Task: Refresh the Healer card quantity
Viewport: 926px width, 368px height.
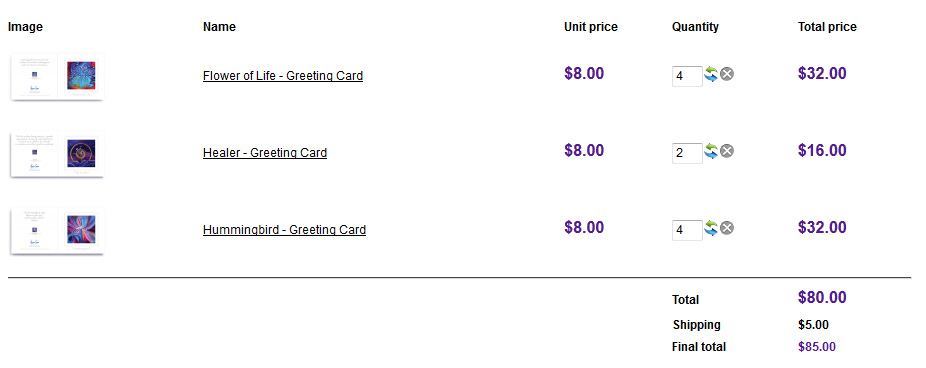Action: pos(712,151)
